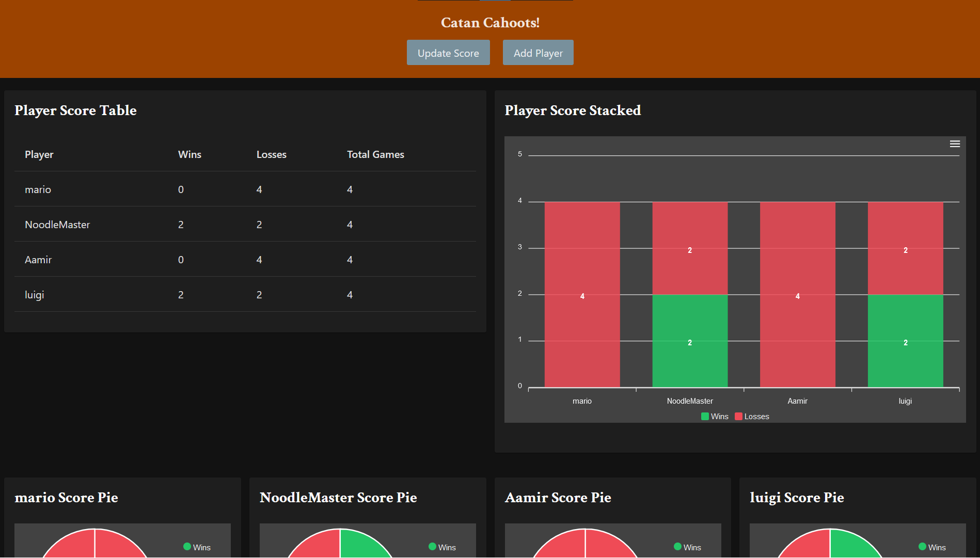This screenshot has width=980, height=558.
Task: Click the Wins column header
Action: coord(189,154)
